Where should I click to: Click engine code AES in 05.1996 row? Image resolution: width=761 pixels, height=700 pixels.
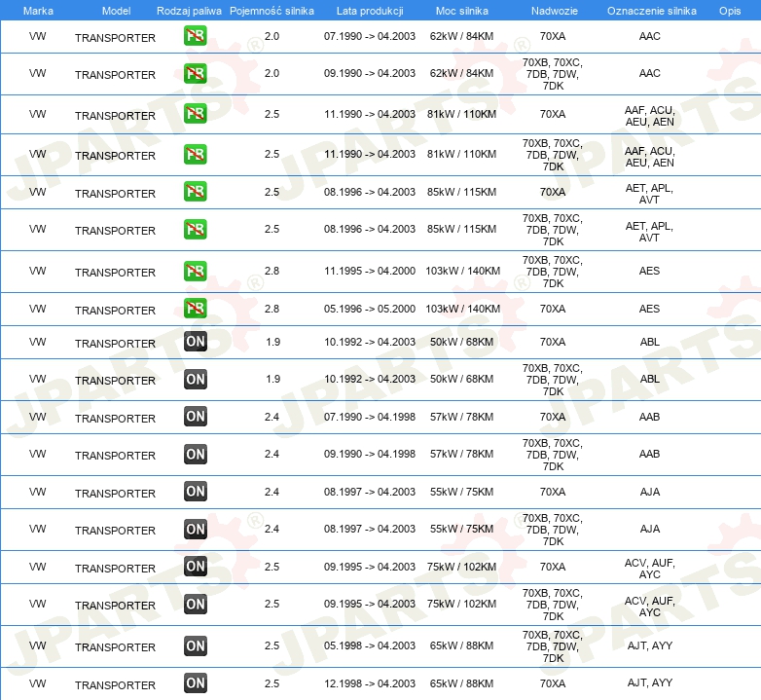click(x=649, y=309)
